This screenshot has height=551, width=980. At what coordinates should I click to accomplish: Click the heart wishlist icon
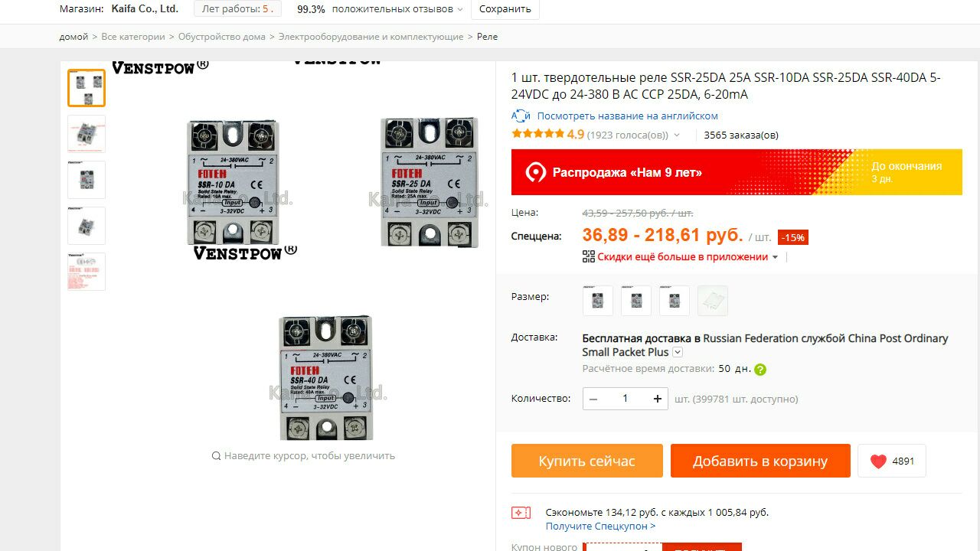878,461
